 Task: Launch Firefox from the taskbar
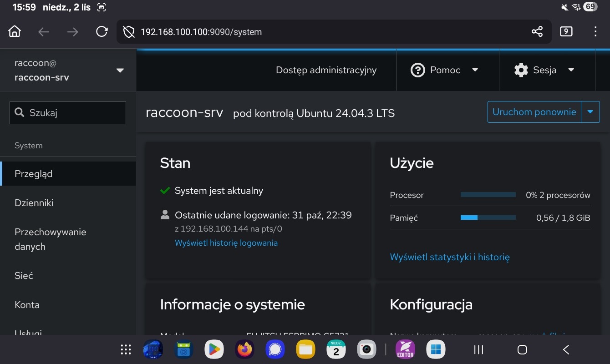(244, 349)
